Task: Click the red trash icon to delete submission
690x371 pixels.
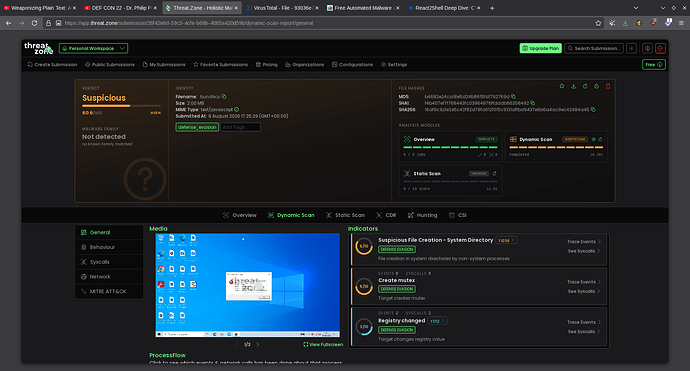Action: coord(608,86)
